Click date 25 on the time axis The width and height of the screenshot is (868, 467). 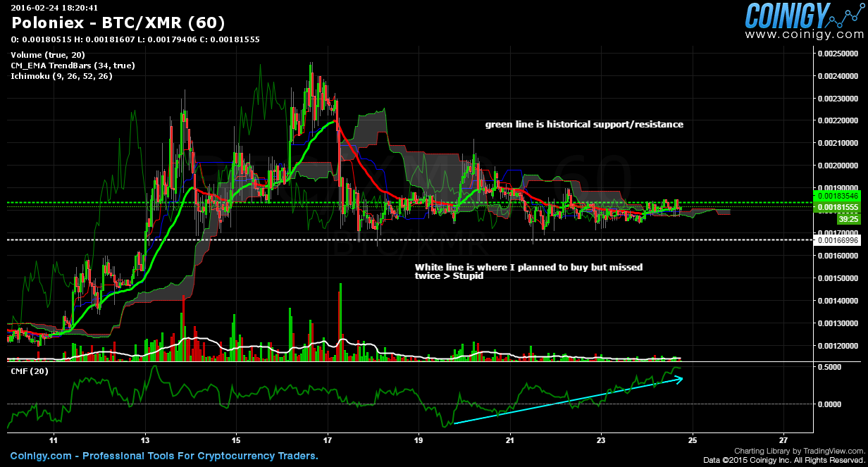pos(693,440)
